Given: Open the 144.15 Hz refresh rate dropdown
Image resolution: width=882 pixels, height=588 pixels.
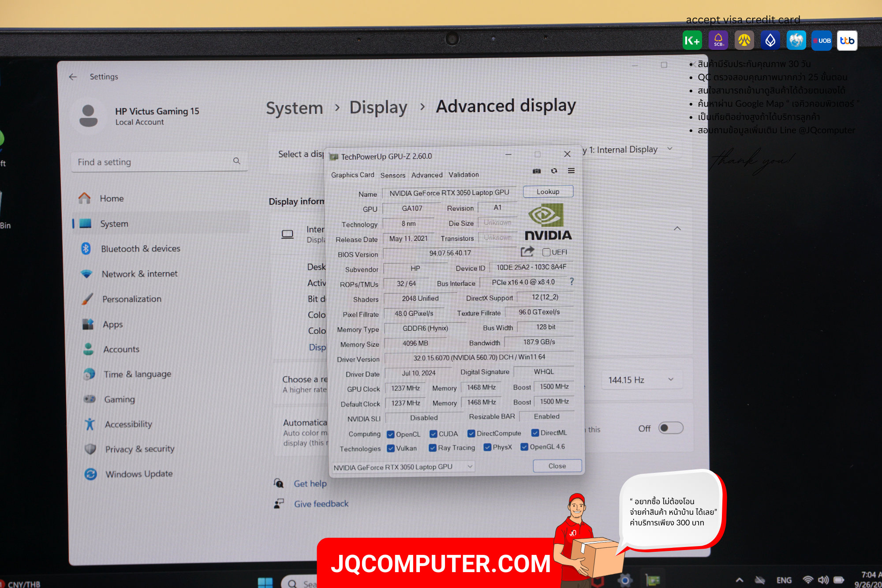Looking at the screenshot, I should point(642,380).
